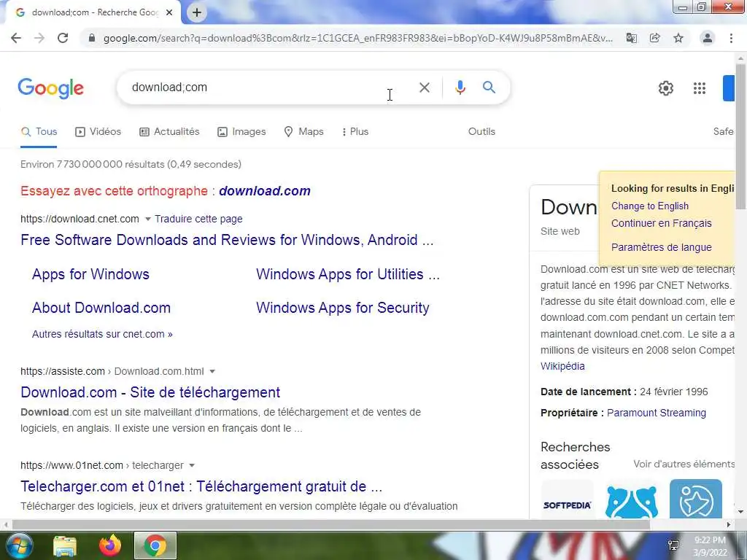This screenshot has width=747, height=560.
Task: Go back using the browser back arrow
Action: [x=16, y=38]
